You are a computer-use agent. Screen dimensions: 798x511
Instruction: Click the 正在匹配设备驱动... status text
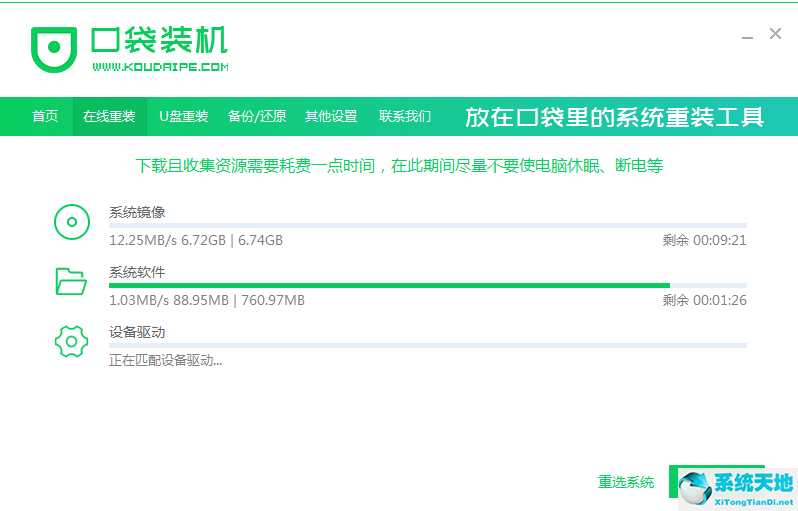pos(165,360)
